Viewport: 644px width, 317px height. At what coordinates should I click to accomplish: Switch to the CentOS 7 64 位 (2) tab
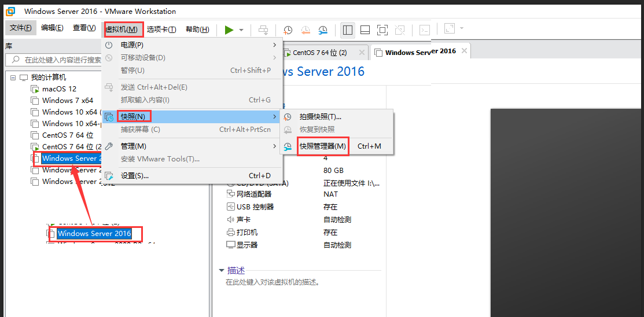click(319, 53)
